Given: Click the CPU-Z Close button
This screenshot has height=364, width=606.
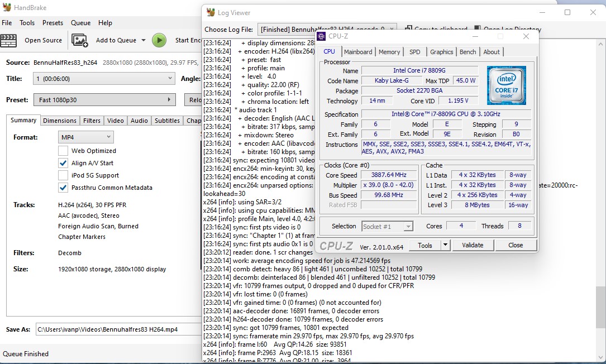Looking at the screenshot, I should [x=515, y=245].
